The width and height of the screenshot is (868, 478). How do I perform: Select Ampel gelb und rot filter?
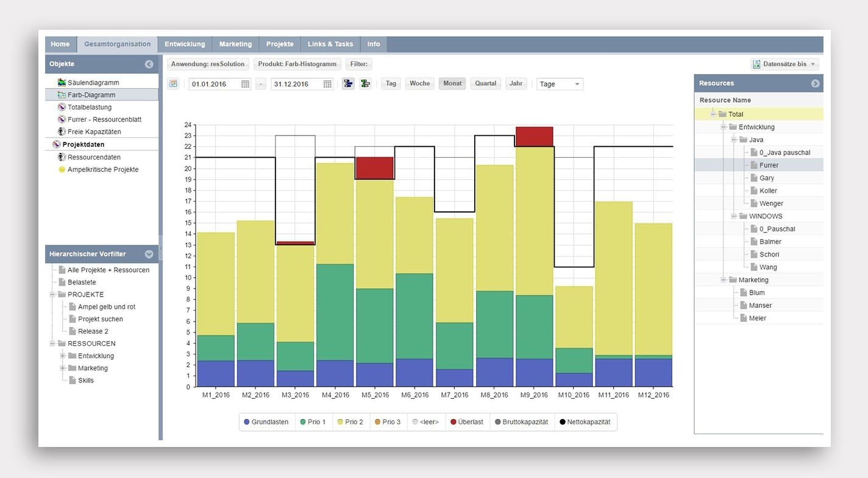tap(107, 307)
